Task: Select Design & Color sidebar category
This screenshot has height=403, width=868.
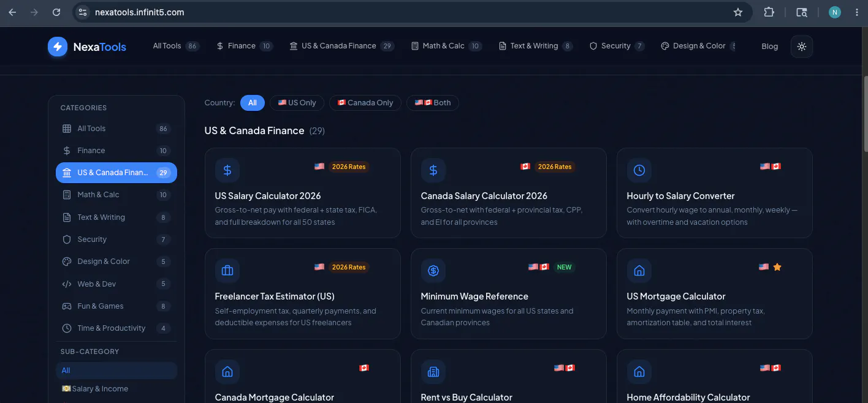Action: [116, 262]
